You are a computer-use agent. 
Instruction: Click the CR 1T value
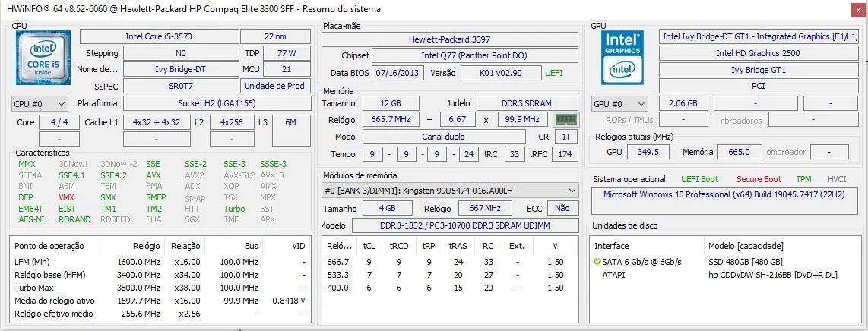(565, 137)
